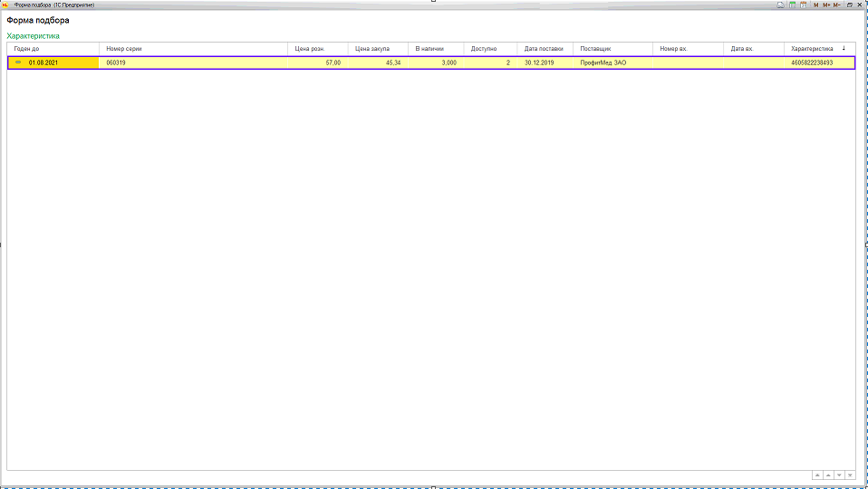
Task: Select serial number cell 060319
Action: (116, 63)
